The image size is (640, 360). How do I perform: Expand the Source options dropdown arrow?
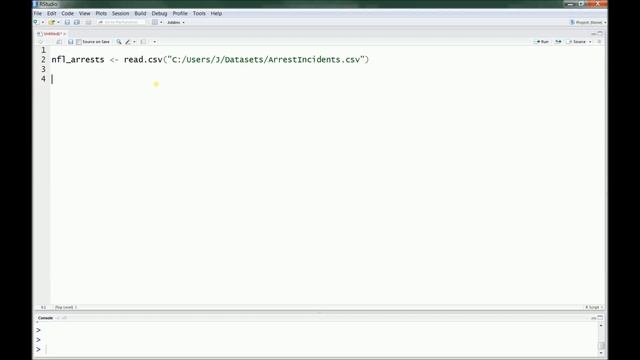coord(590,42)
